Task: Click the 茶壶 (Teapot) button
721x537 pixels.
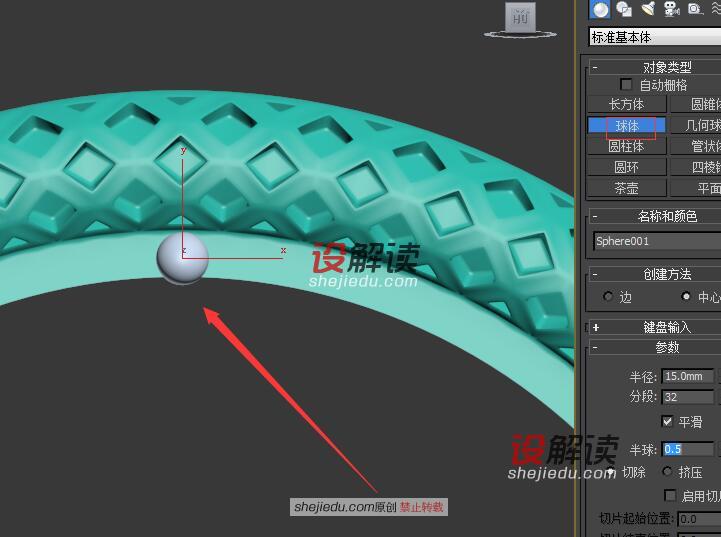Action: pyautogui.click(x=627, y=188)
